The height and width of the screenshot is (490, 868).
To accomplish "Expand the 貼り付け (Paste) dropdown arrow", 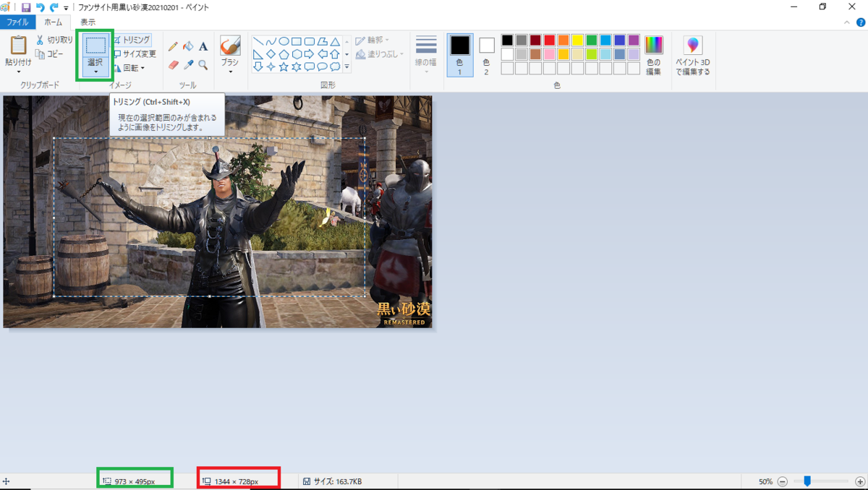I will (18, 72).
